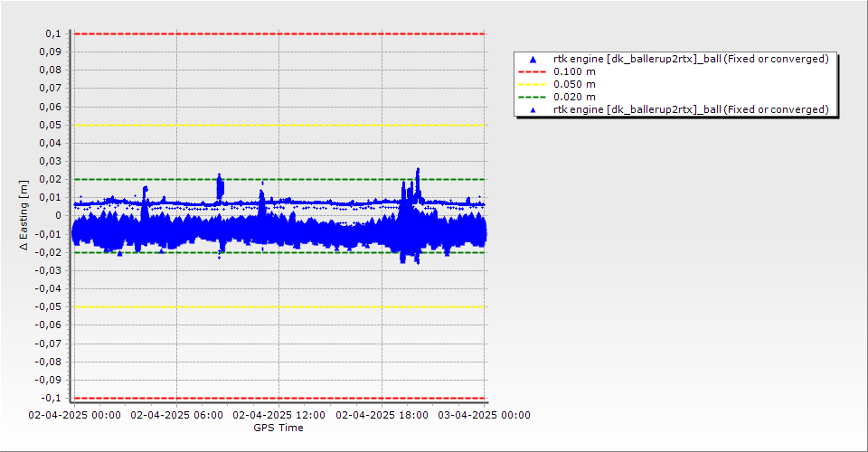The image size is (868, 452).
Task: Click the '-0,05' y-axis tick label
Action: tap(49, 307)
